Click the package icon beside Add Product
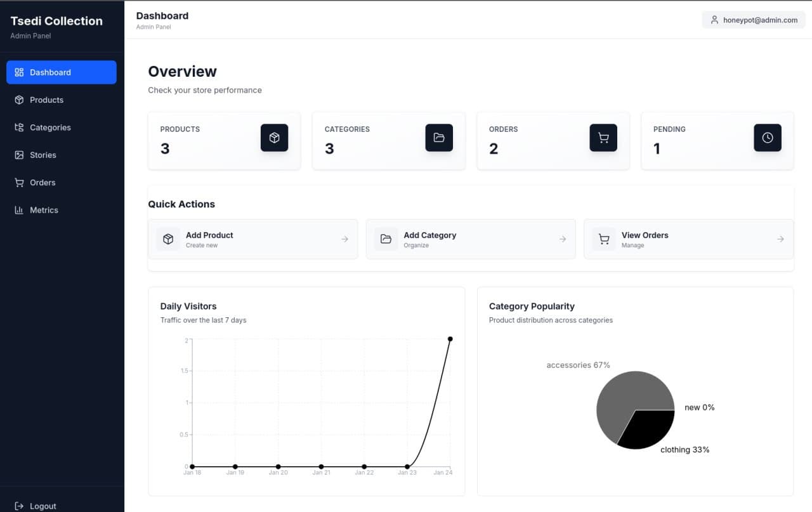 tap(168, 239)
